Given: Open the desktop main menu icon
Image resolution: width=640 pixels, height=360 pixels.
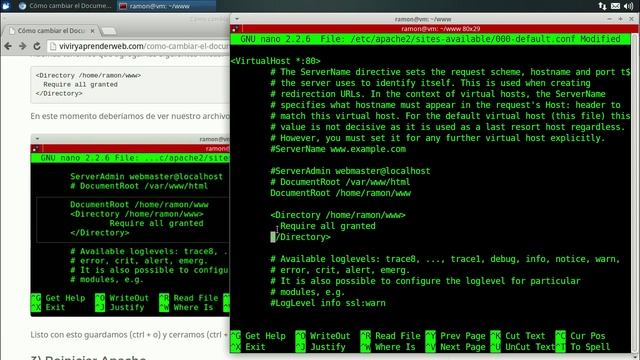Looking at the screenshot, I should [6, 6].
